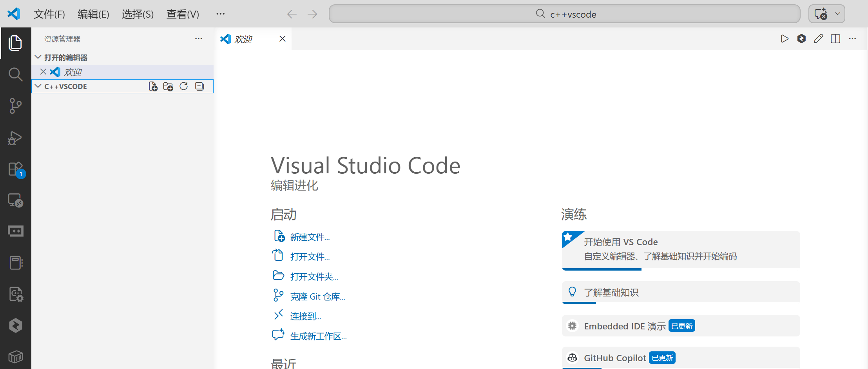Open the 了解基础知识 walkthrough
Image resolution: width=868 pixels, height=369 pixels.
pos(681,293)
